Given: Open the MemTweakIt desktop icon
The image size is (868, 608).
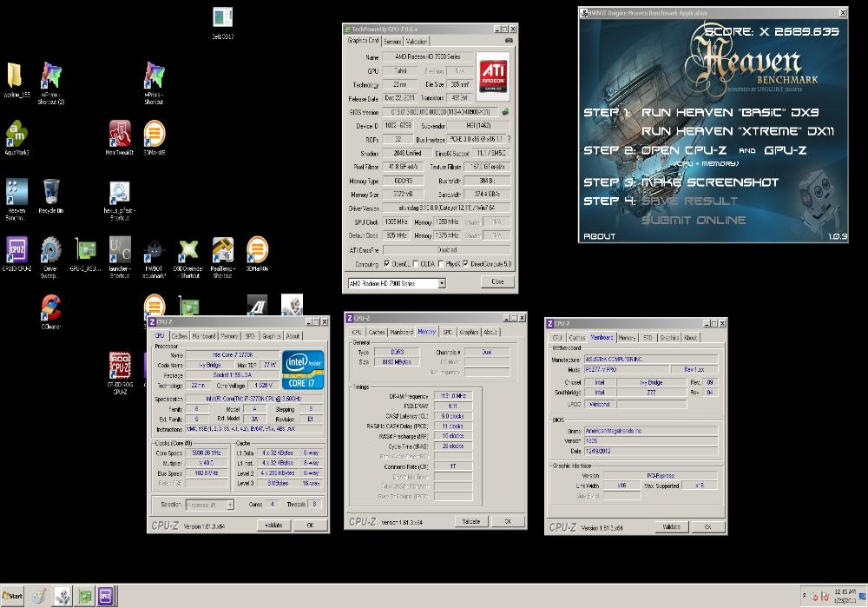Looking at the screenshot, I should pyautogui.click(x=120, y=138).
